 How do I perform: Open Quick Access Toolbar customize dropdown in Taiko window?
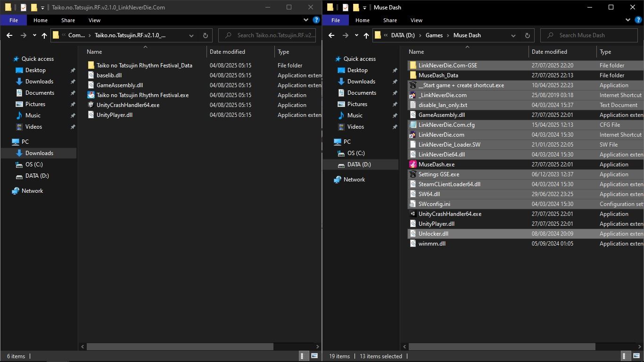pos(42,8)
